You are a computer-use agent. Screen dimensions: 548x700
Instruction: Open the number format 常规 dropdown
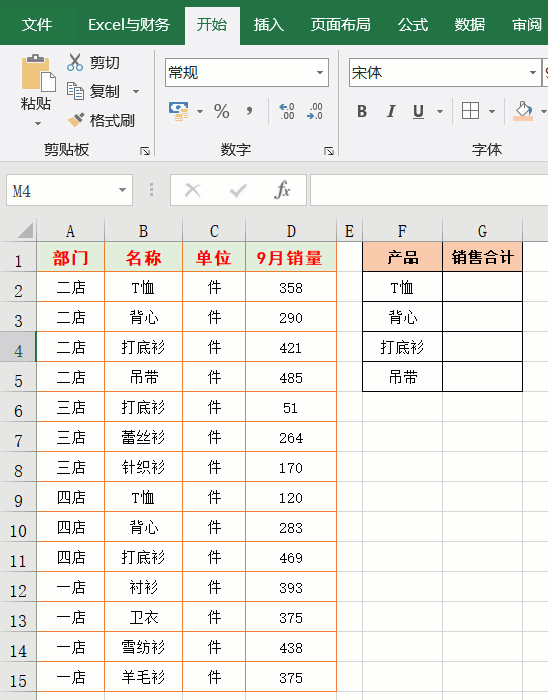coord(320,72)
